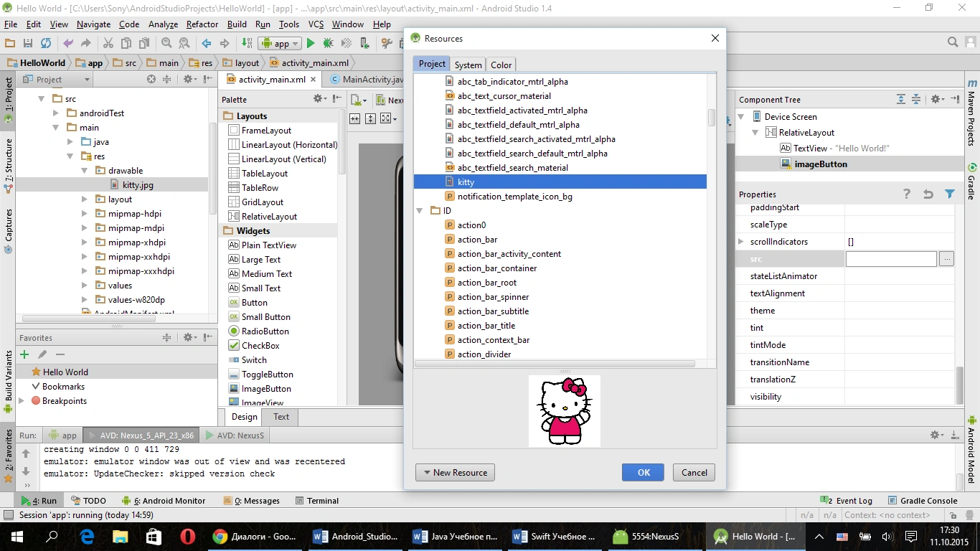Image resolution: width=980 pixels, height=551 pixels.
Task: Toggle the Terminal tool window
Action: (316, 501)
